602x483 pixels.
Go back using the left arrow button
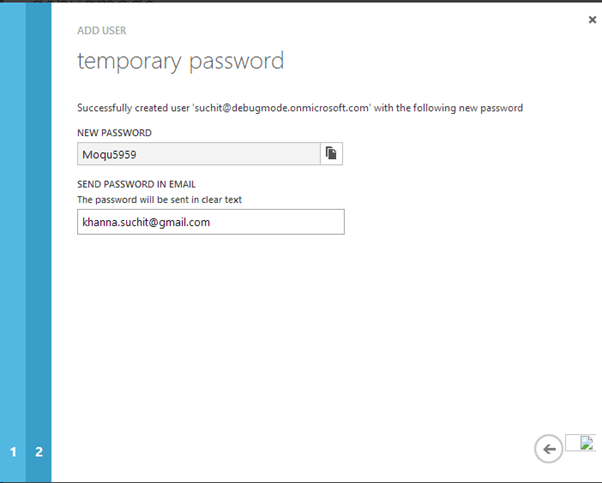click(x=548, y=450)
